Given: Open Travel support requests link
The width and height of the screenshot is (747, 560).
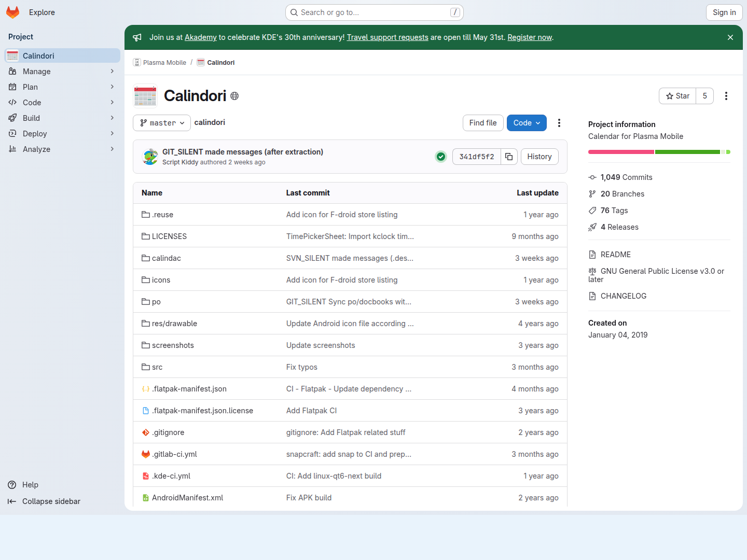Looking at the screenshot, I should click(388, 37).
